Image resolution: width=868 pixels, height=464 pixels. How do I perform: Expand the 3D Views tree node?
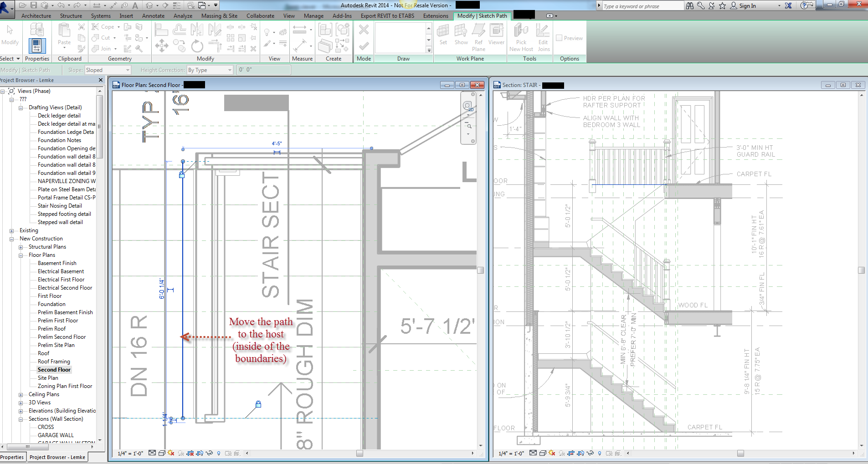click(x=21, y=403)
